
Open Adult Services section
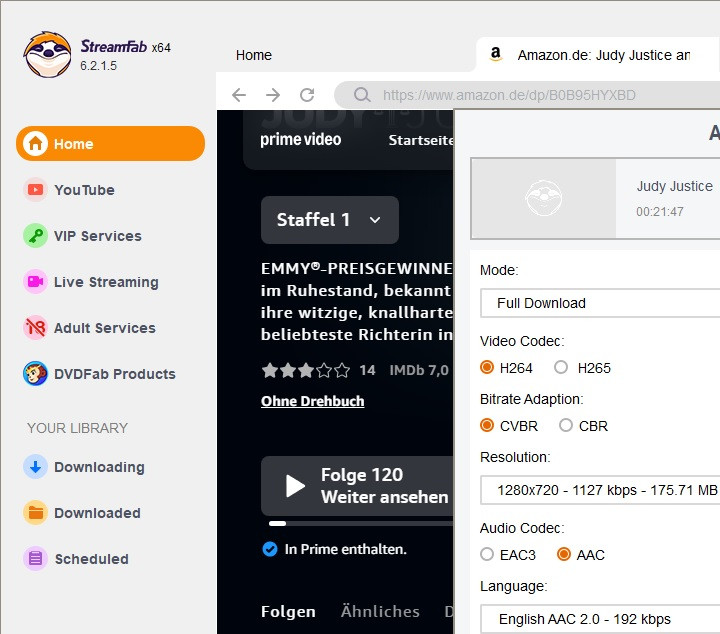point(104,328)
